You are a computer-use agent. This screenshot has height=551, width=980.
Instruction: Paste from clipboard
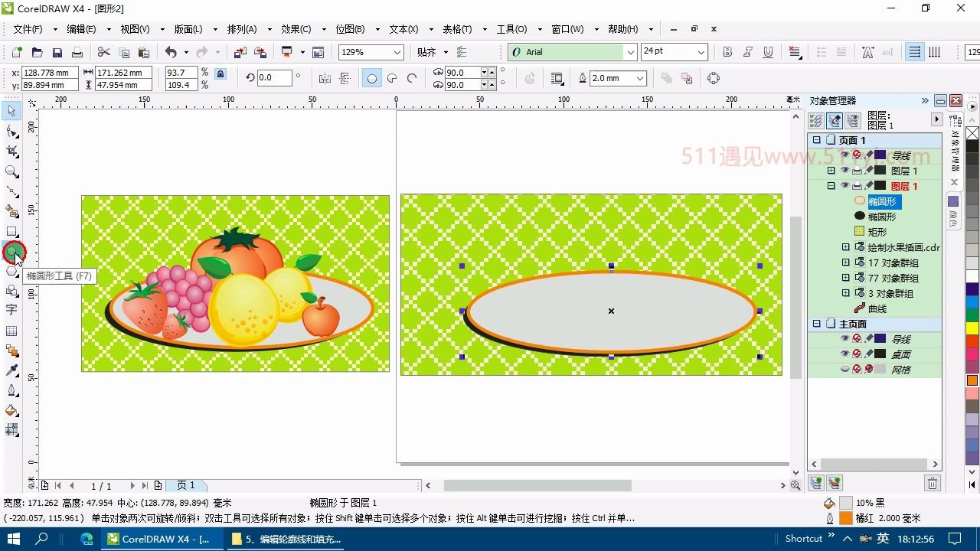[x=143, y=52]
